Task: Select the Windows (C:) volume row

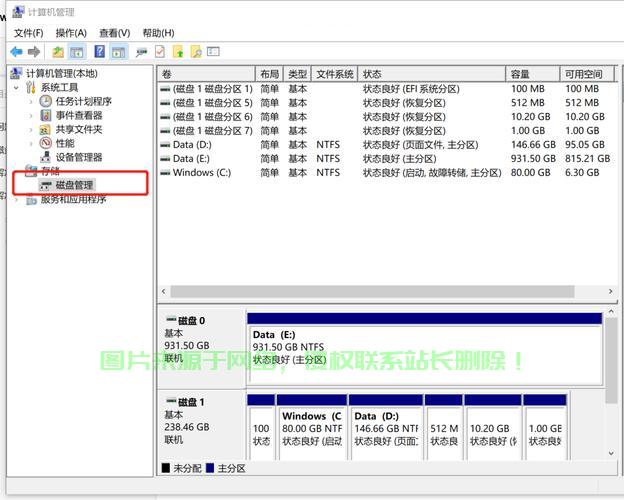Action: click(x=386, y=172)
